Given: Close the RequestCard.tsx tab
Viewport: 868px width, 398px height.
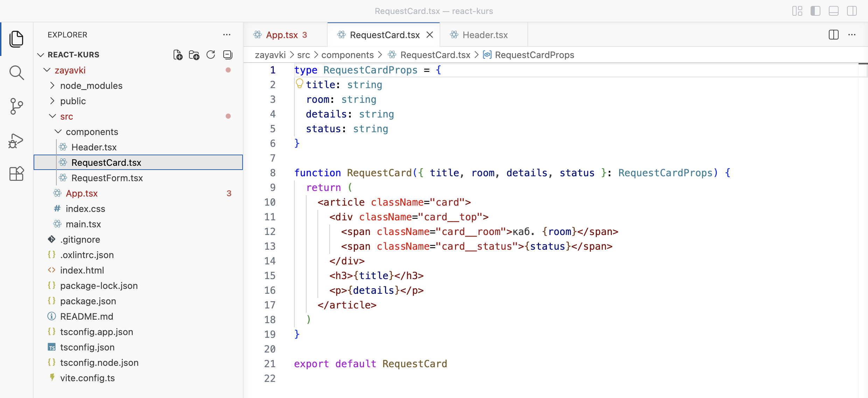Looking at the screenshot, I should coord(430,35).
